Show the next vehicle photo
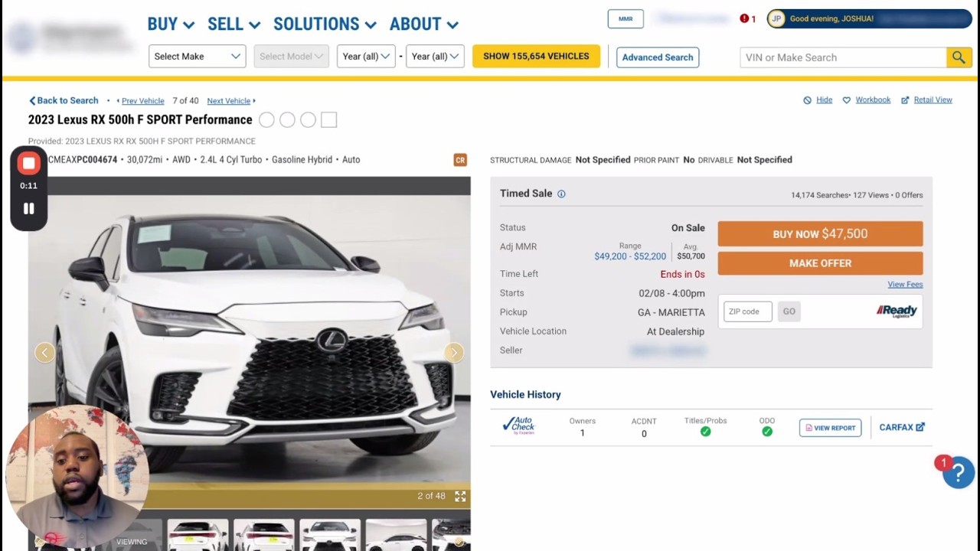Screen dimensions: 980x551 point(453,352)
